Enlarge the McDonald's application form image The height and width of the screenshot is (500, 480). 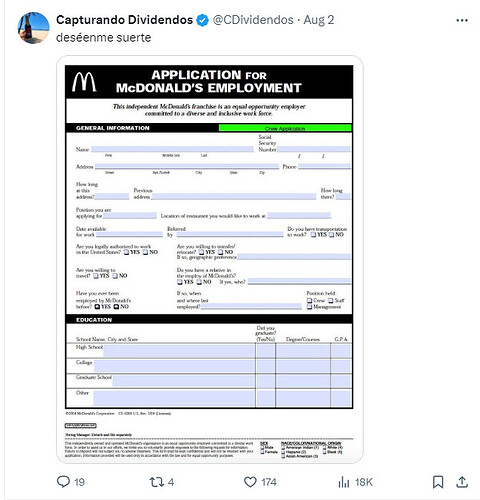point(210,259)
